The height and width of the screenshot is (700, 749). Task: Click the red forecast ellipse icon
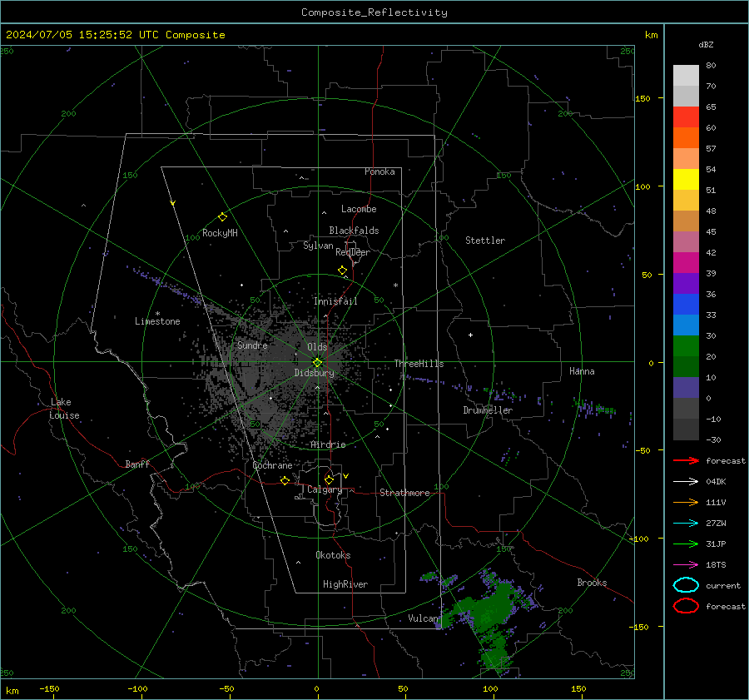tap(686, 606)
